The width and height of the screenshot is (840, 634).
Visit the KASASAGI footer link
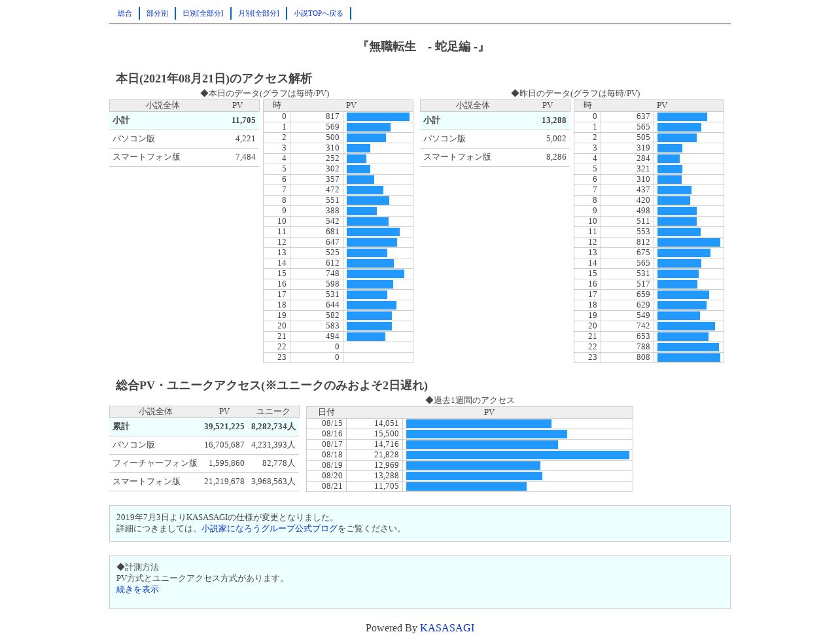[447, 628]
